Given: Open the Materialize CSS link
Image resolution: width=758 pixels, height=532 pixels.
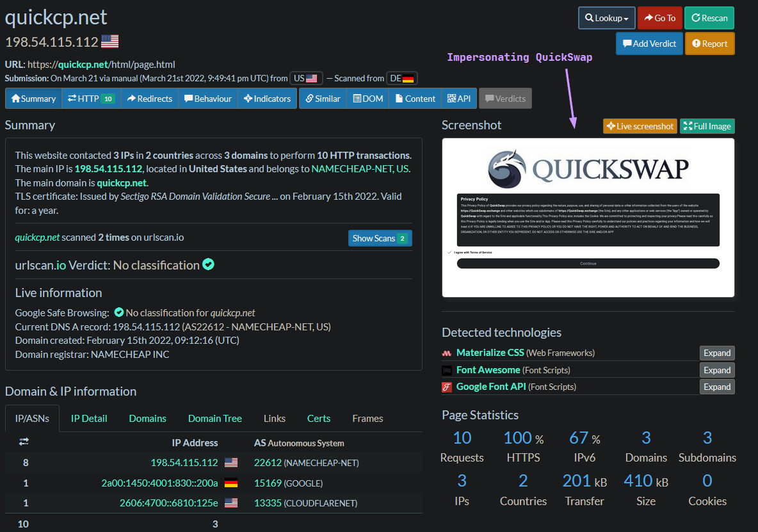Looking at the screenshot, I should (490, 353).
